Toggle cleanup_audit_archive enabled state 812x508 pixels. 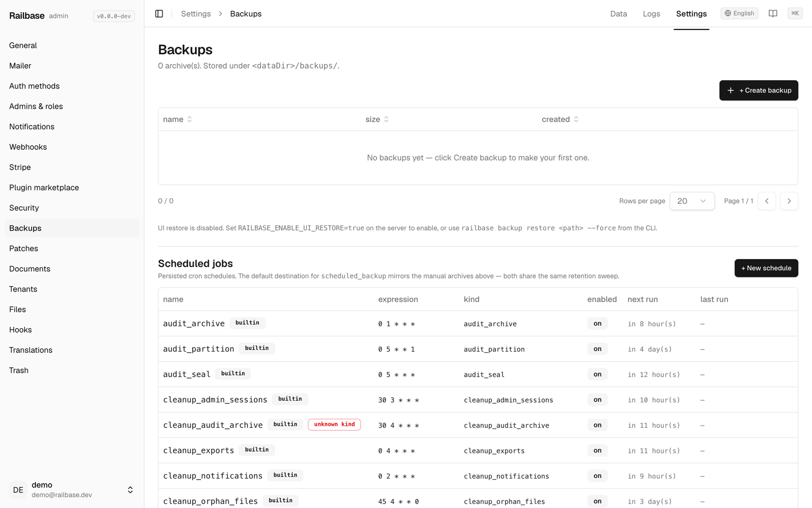[x=597, y=425]
